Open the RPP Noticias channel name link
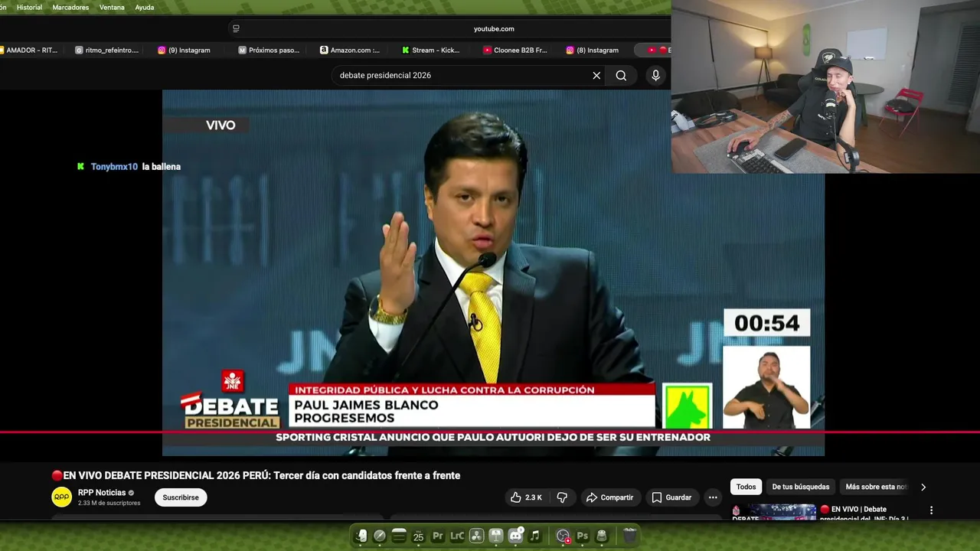 (x=102, y=493)
